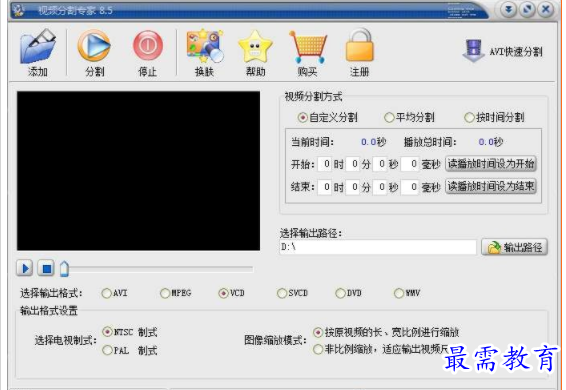This screenshot has width=566, height=390.
Task: Click the preview progress track
Action: (161, 269)
